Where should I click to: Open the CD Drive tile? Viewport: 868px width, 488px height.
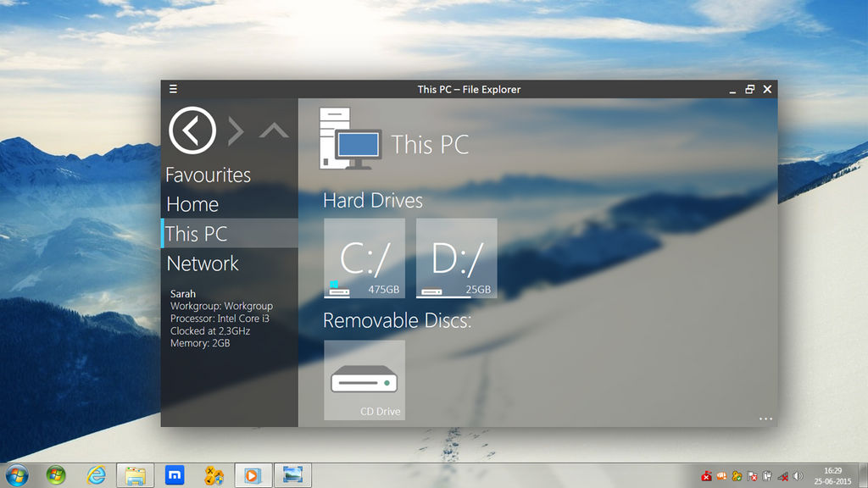click(x=364, y=380)
